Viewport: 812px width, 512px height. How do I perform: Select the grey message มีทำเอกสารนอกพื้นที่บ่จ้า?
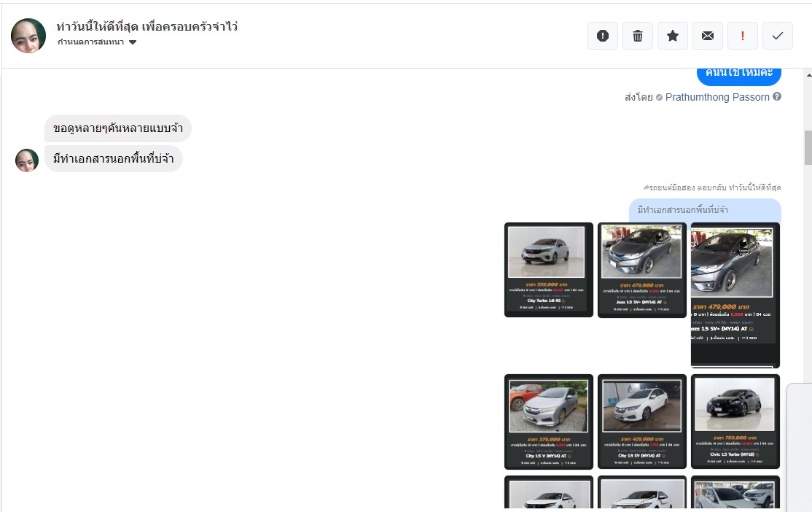pyautogui.click(x=114, y=158)
